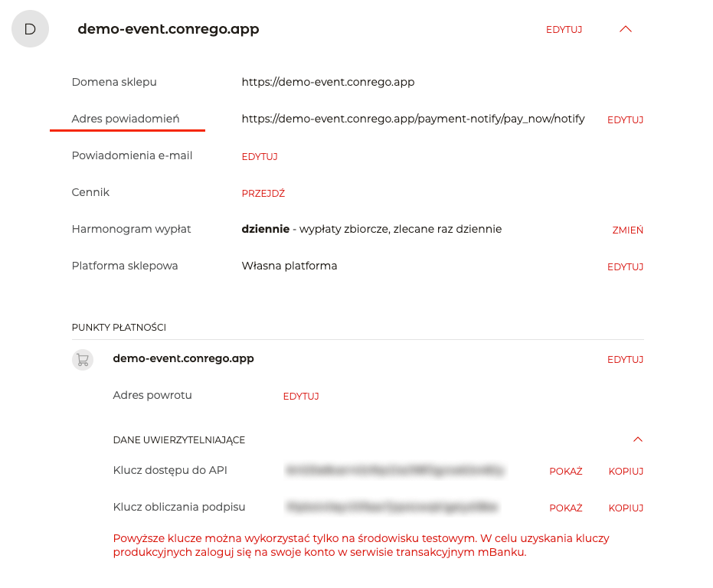Click the blurred API access key value
This screenshot has width=713, height=588.
click(394, 470)
